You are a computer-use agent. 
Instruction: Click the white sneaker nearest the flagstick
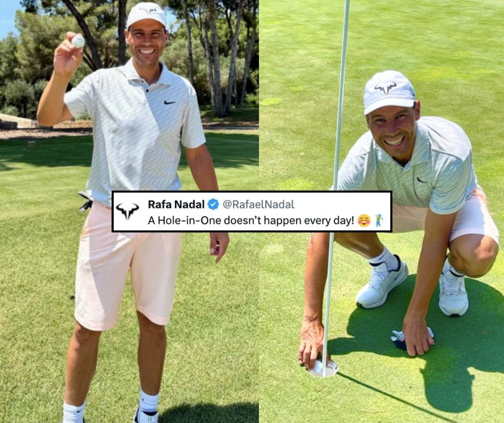(382, 281)
